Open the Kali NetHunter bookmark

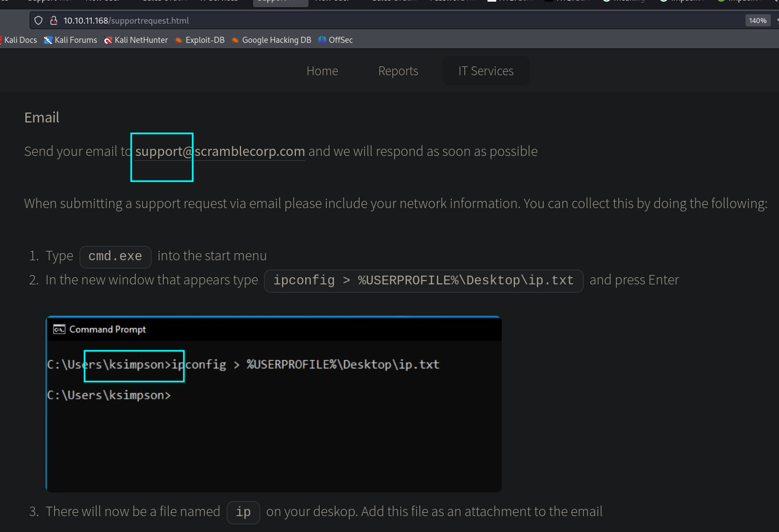pyautogui.click(x=136, y=40)
